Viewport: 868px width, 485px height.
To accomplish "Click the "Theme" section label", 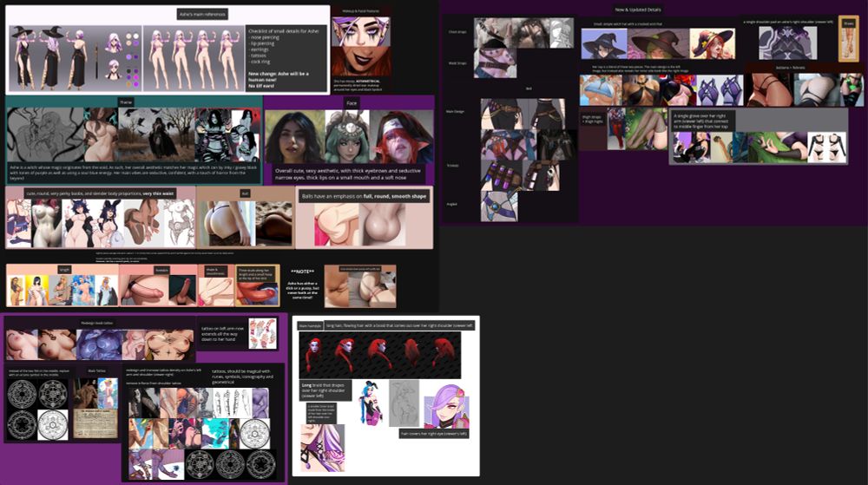I will pyautogui.click(x=126, y=102).
